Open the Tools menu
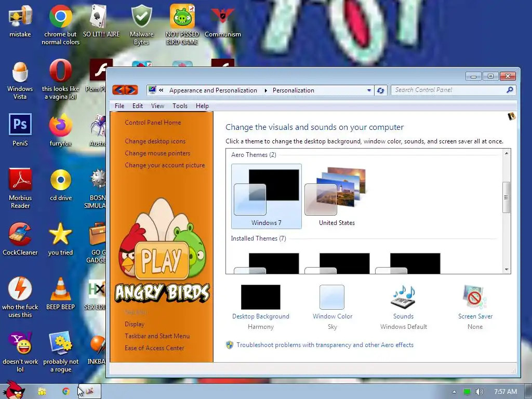Image resolution: width=532 pixels, height=399 pixels. pyautogui.click(x=180, y=106)
